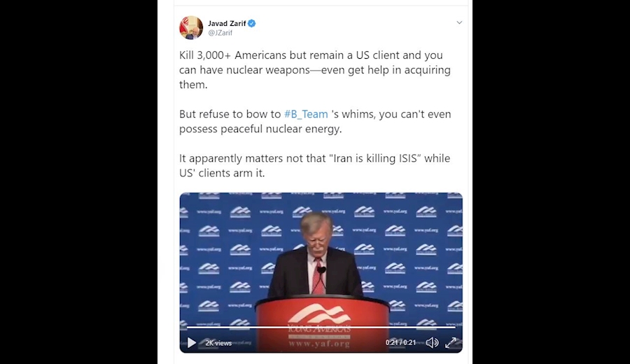Mute the video using the speaker icon
Viewport: 630px width, 364px height.
432,343
